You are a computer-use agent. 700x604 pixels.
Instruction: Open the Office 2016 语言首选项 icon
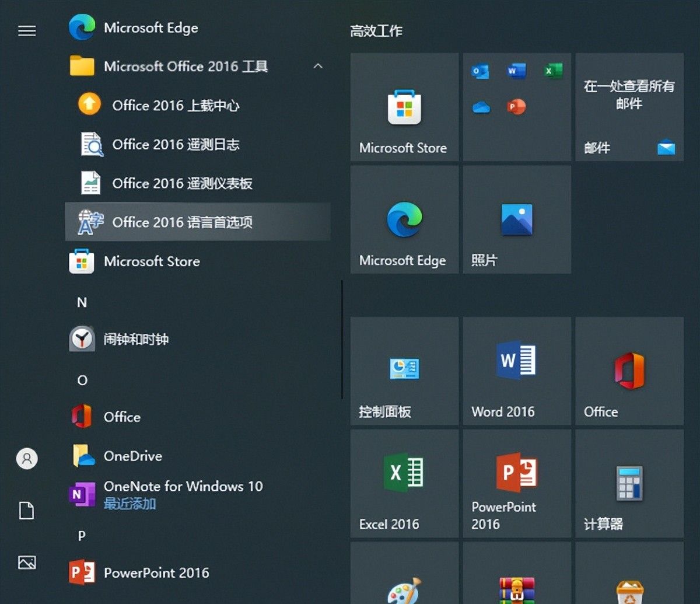(90, 222)
